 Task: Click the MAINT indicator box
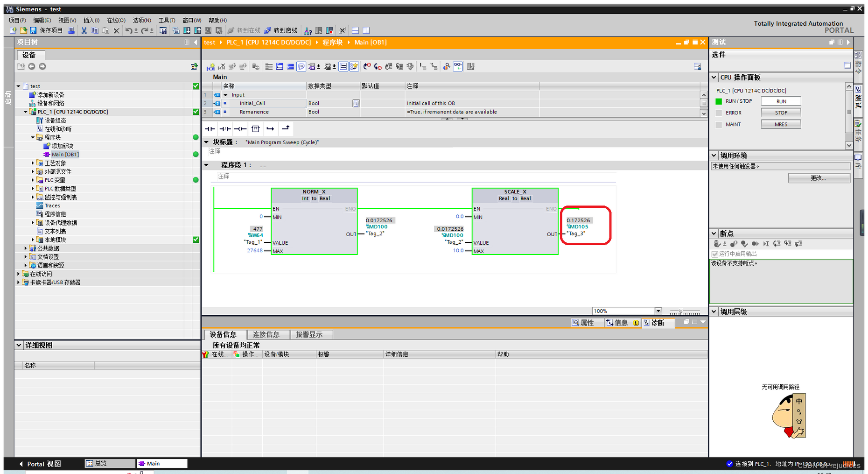719,125
